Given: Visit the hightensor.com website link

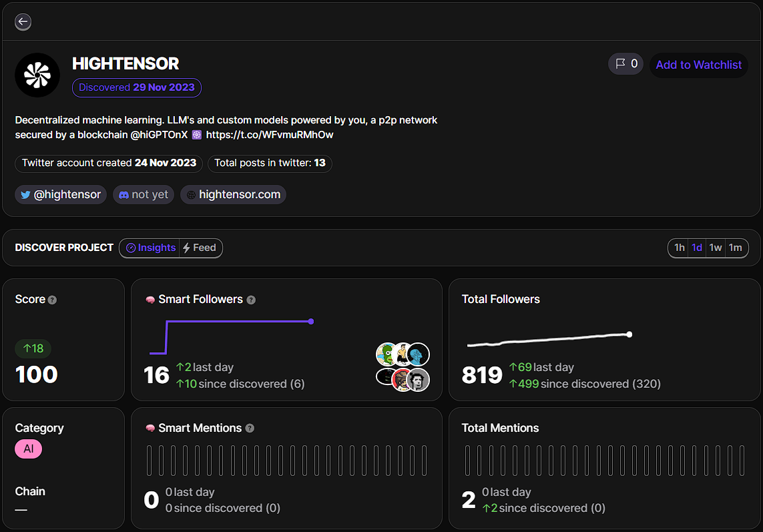Looking at the screenshot, I should [233, 195].
